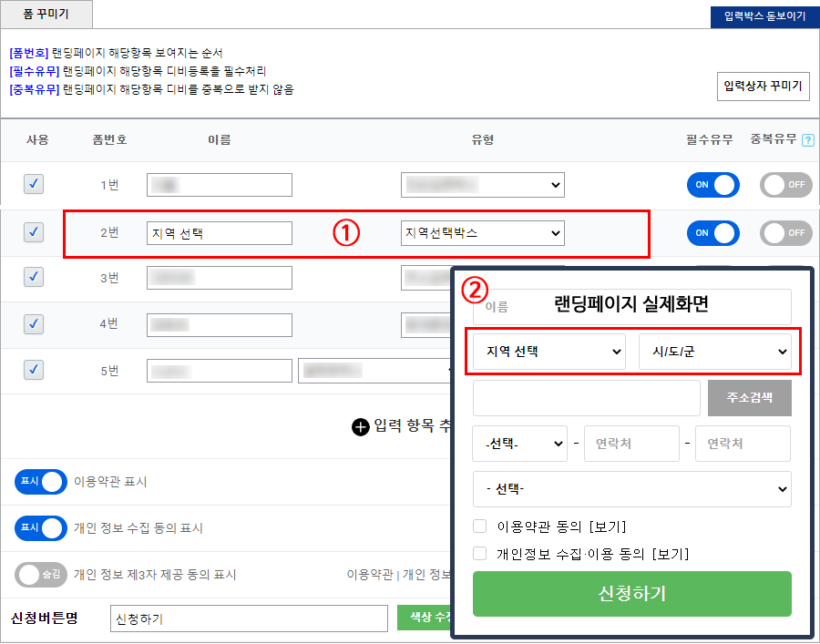The height and width of the screenshot is (644, 820).
Task: Enable 중복유무 toggle for row 1번
Action: pyautogui.click(x=785, y=185)
